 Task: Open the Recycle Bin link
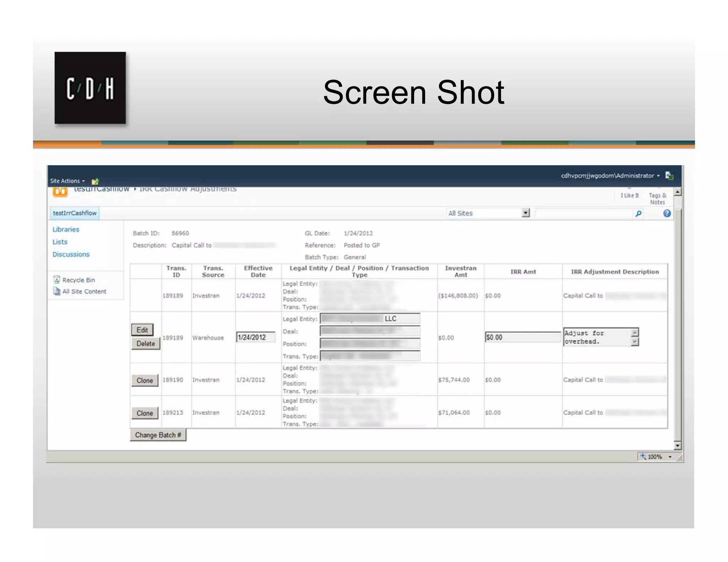[x=79, y=280]
